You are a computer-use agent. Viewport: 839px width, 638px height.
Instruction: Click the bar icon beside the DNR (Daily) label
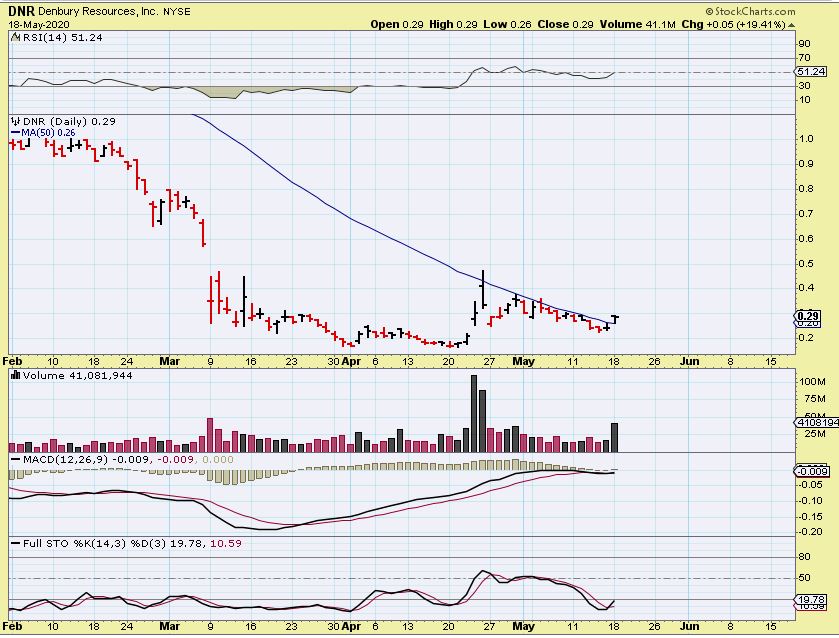pos(16,121)
